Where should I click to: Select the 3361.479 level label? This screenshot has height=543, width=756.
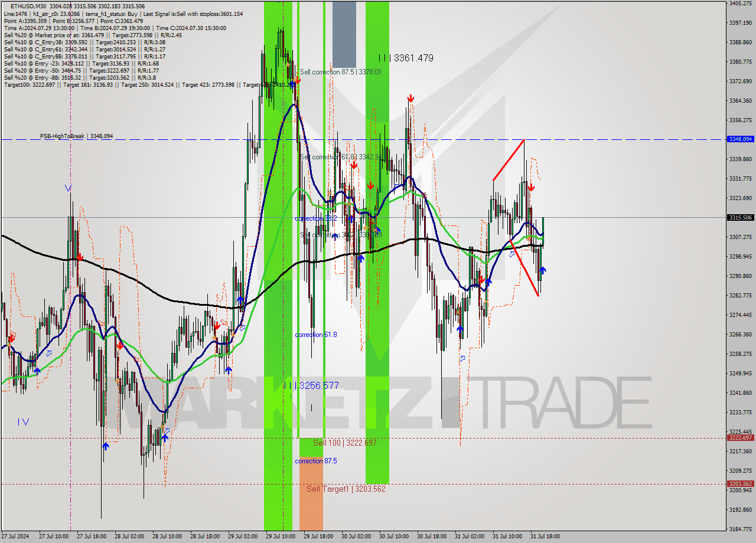(x=406, y=58)
